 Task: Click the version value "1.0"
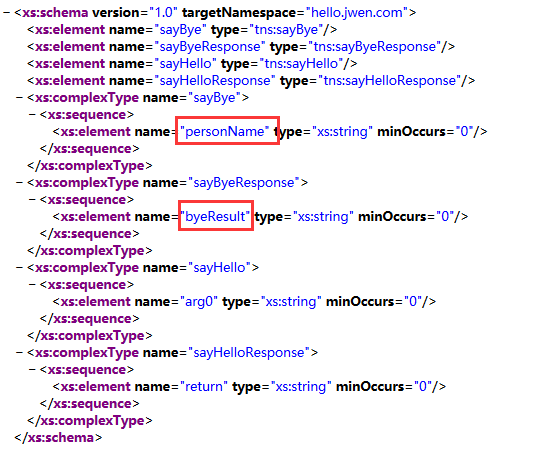click(x=164, y=13)
